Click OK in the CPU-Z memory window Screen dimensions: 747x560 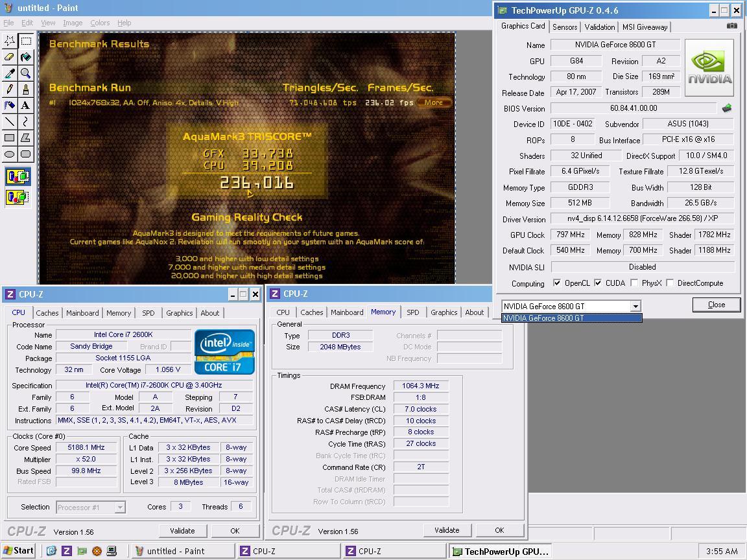click(499, 530)
